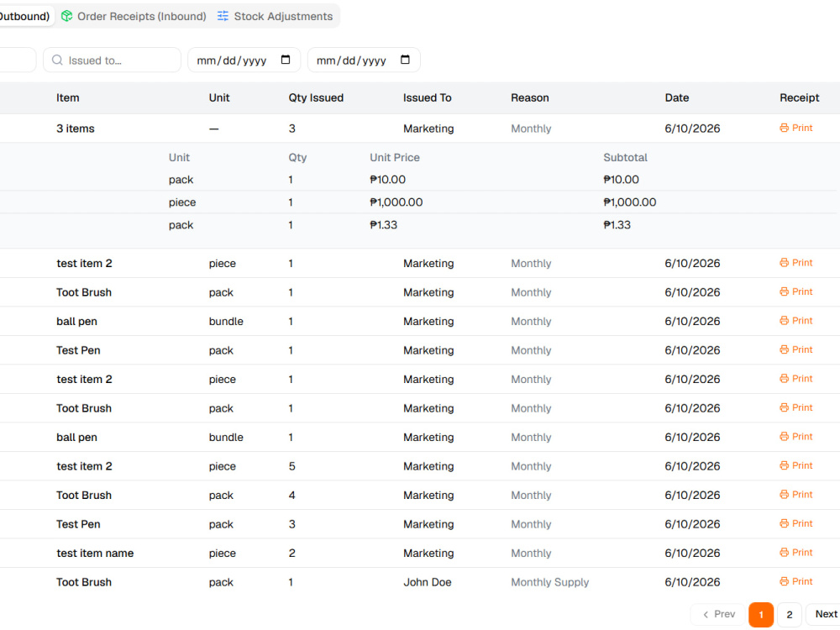Print receipt for Toot Brush qty 4 row
This screenshot has width=840, height=630.
click(796, 495)
